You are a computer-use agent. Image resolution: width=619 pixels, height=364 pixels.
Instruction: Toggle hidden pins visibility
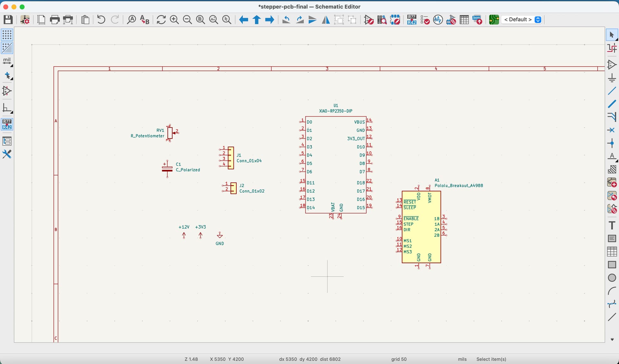tap(7, 91)
